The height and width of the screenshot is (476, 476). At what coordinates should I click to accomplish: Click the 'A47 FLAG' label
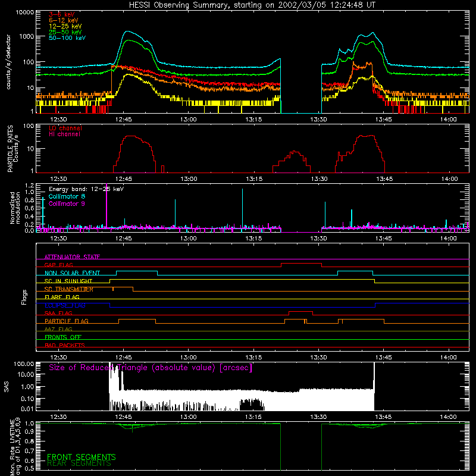(58, 329)
